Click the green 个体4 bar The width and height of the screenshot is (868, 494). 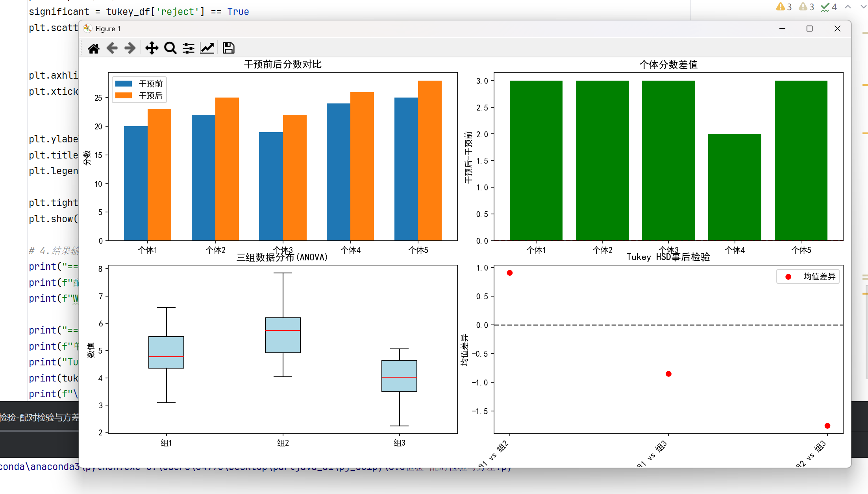coord(735,187)
